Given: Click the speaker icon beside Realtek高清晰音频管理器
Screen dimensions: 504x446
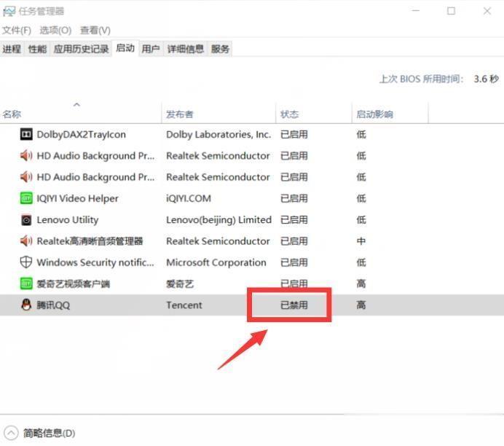Looking at the screenshot, I should 26,240.
